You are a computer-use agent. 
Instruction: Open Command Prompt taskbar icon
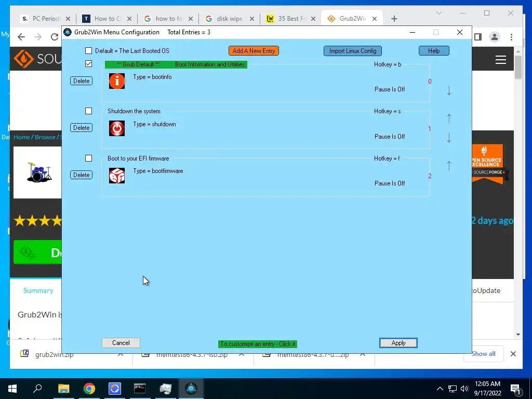pyautogui.click(x=140, y=389)
